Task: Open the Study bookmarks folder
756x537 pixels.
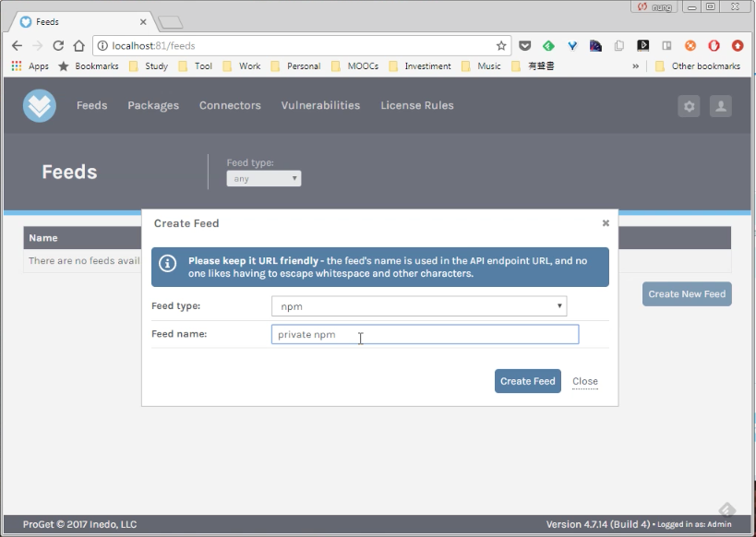Action: (149, 66)
